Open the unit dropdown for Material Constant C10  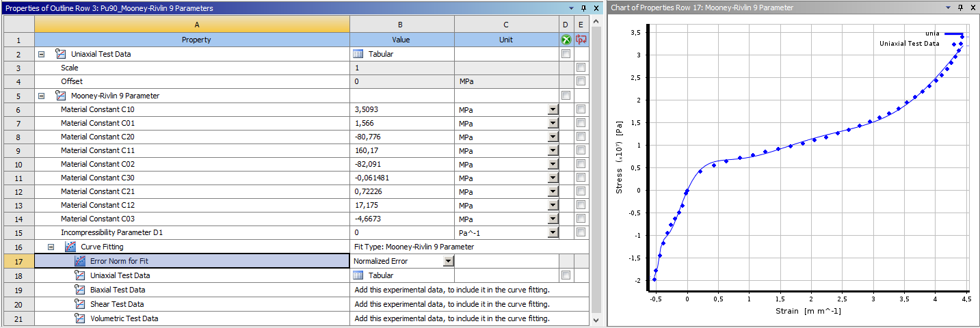[x=553, y=109]
